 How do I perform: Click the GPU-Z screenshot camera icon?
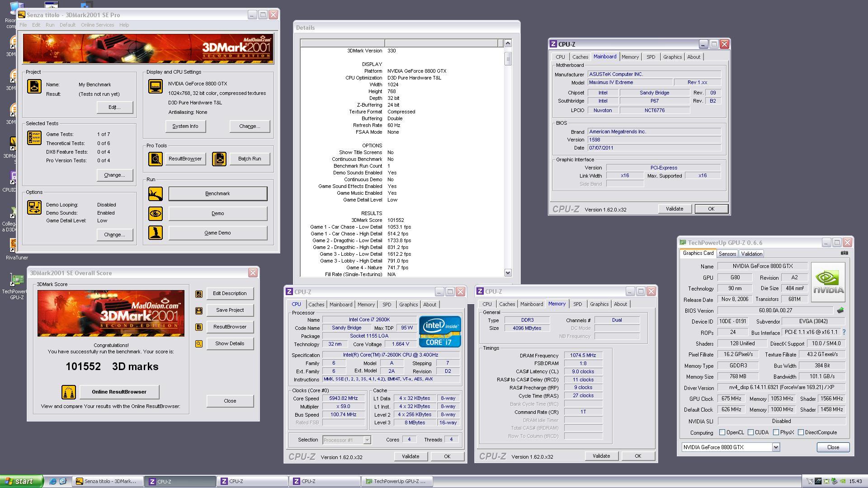[x=844, y=253]
